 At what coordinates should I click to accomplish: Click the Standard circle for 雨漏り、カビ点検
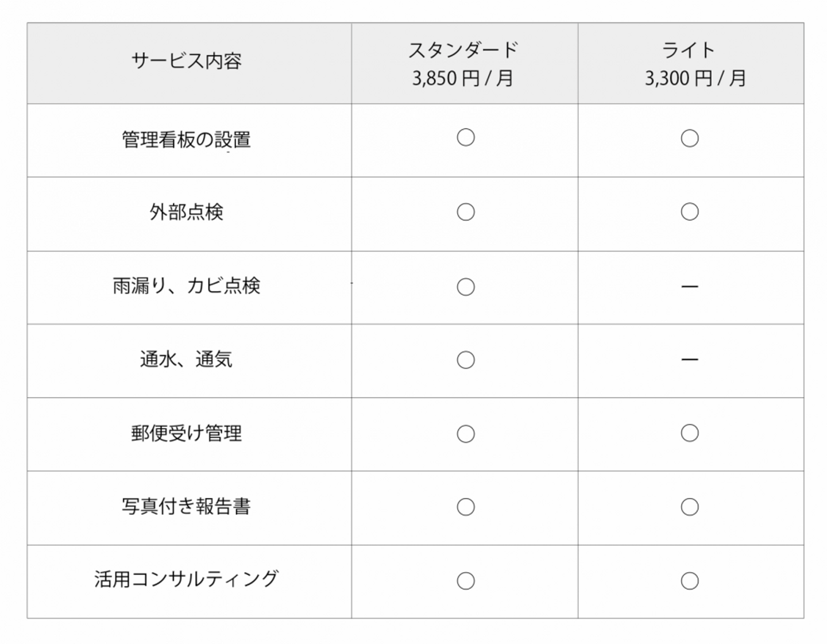tap(465, 287)
